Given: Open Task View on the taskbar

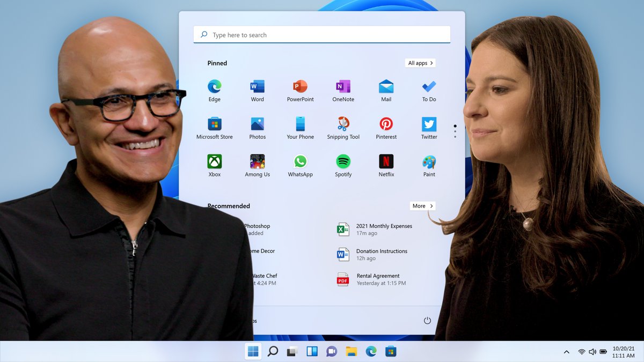Looking at the screenshot, I should (x=292, y=351).
